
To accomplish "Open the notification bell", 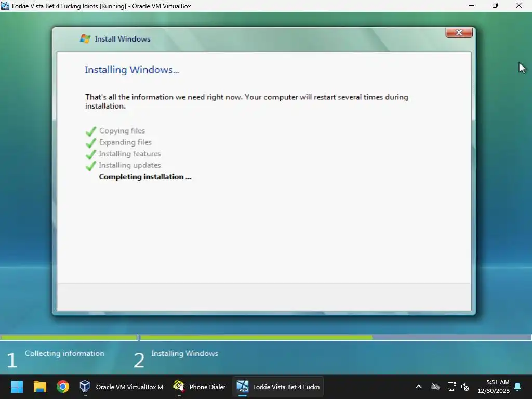I will coord(518,387).
